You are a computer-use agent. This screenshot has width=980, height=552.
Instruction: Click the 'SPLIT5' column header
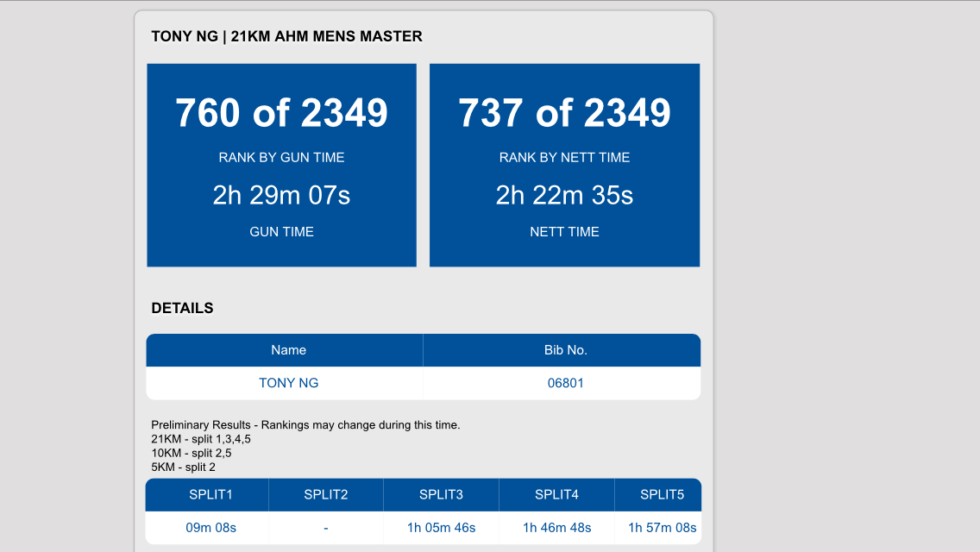tap(658, 495)
